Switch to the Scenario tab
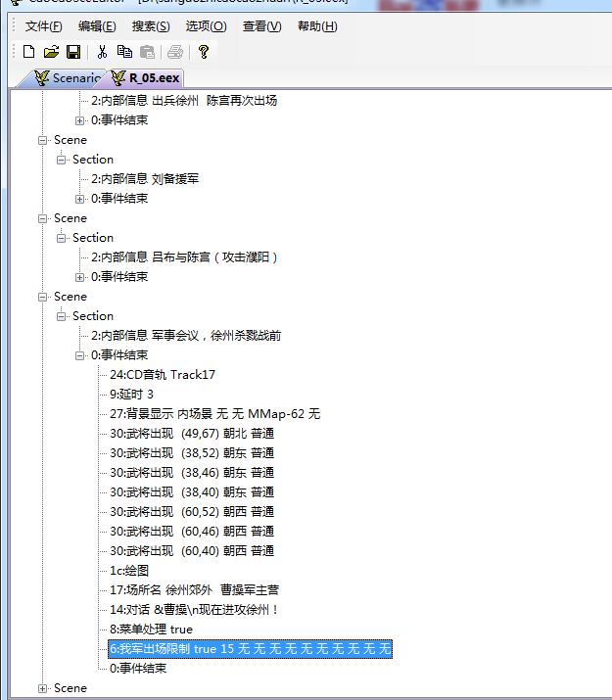612x700 pixels. click(67, 78)
